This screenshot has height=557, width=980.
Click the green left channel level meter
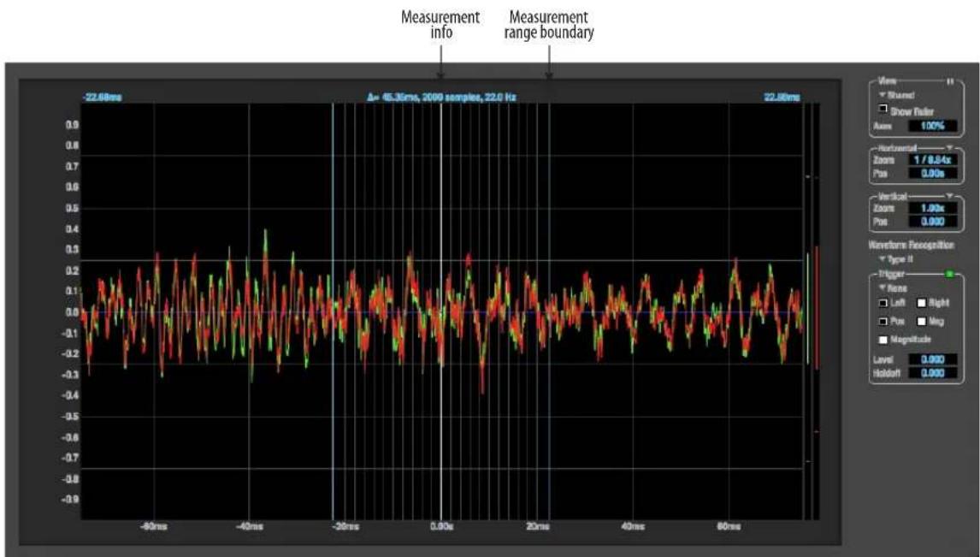click(808, 308)
